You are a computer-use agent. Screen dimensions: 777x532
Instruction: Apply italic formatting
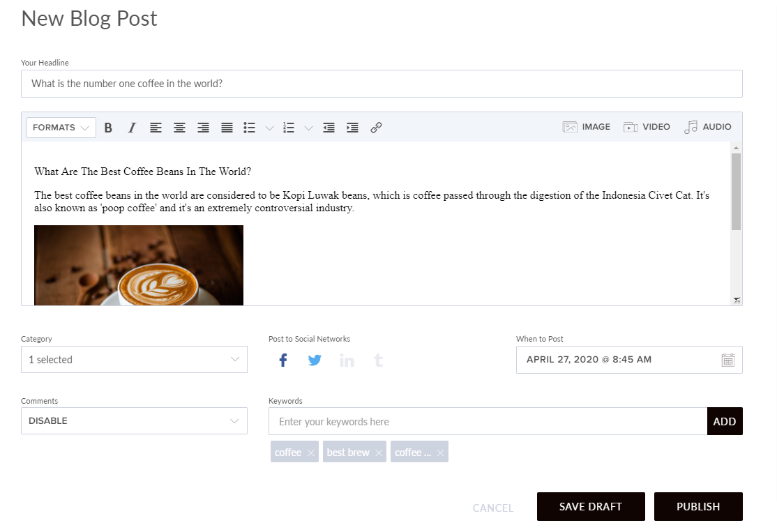tap(132, 128)
